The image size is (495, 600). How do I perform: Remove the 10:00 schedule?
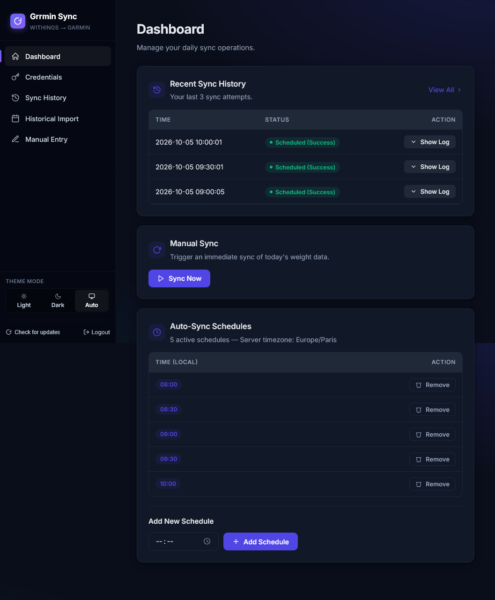point(432,484)
